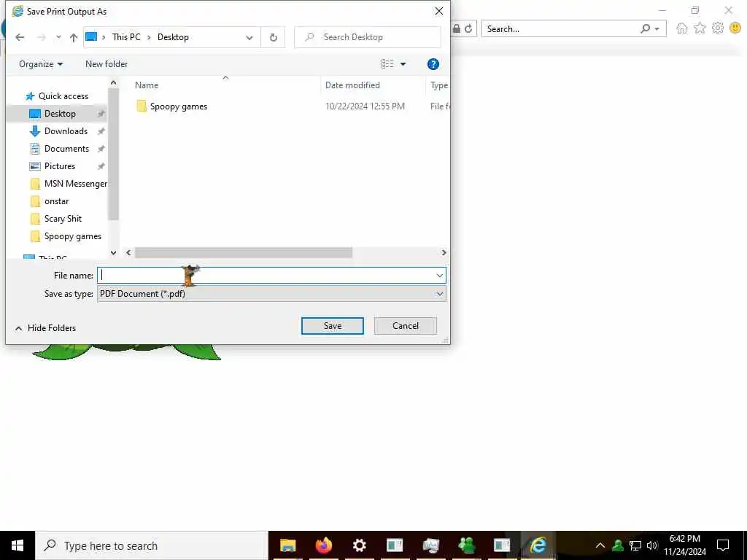Viewport: 747px width, 560px height.
Task: Click Internet Explorer security lock icon
Action: pyautogui.click(x=457, y=29)
